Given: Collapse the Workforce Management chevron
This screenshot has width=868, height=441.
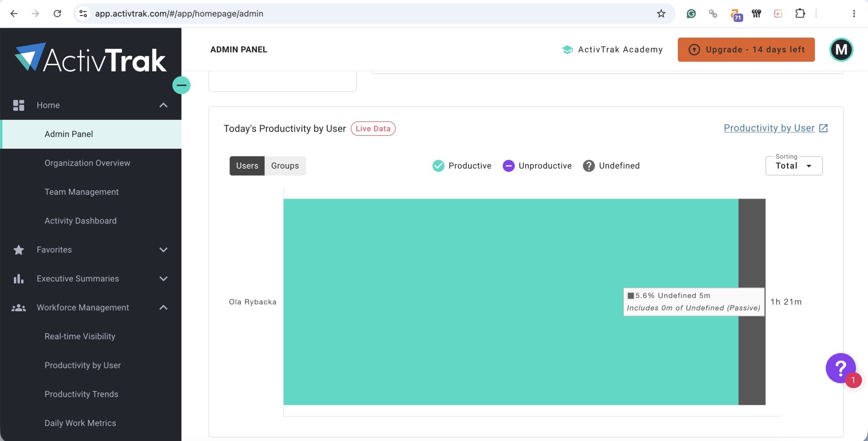Looking at the screenshot, I should (163, 308).
